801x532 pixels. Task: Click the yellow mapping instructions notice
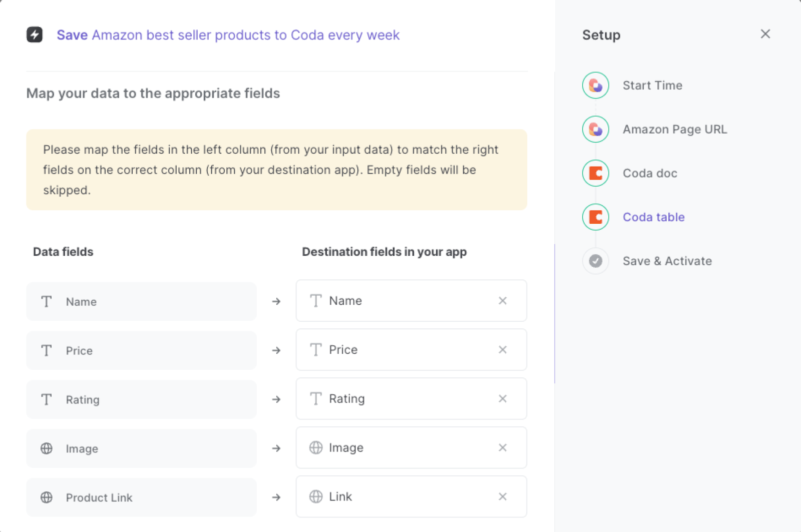276,170
